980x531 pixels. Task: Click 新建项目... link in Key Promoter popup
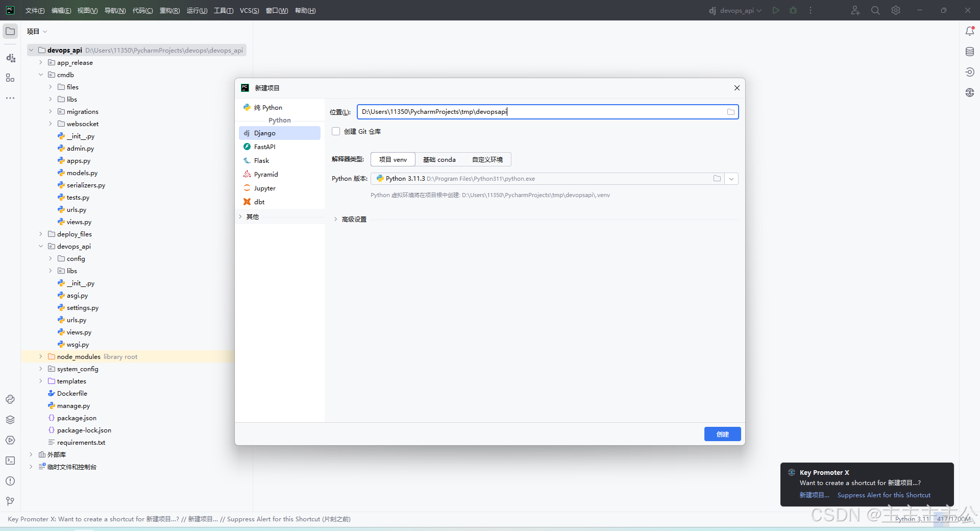(x=814, y=495)
